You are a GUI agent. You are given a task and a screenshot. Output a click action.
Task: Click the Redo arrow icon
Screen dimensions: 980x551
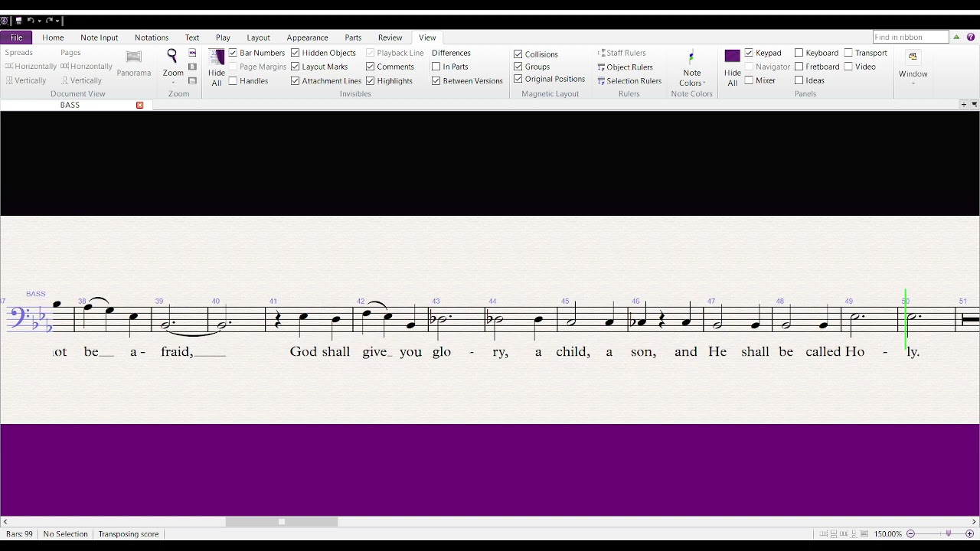49,21
